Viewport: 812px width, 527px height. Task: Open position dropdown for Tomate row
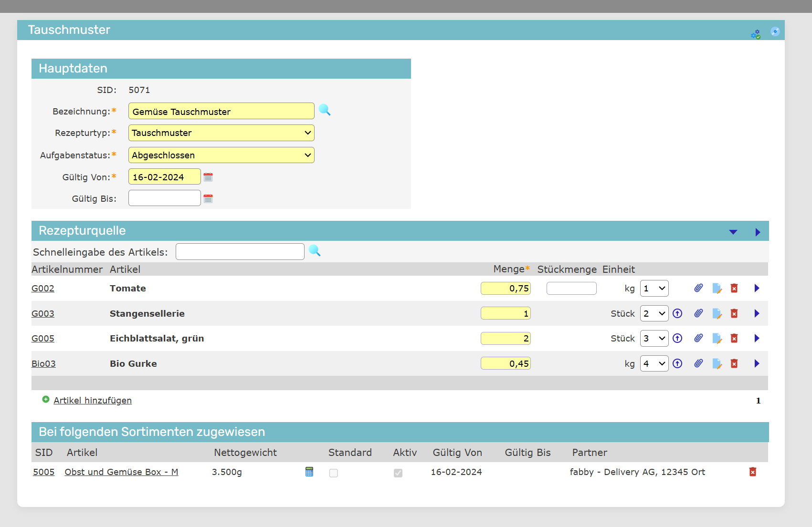(x=654, y=289)
